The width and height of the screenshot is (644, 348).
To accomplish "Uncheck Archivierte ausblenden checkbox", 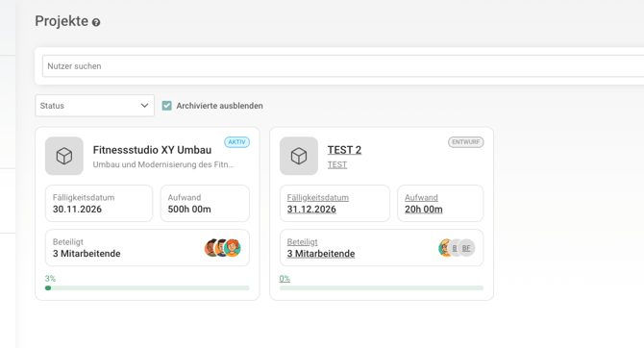I will [x=166, y=106].
